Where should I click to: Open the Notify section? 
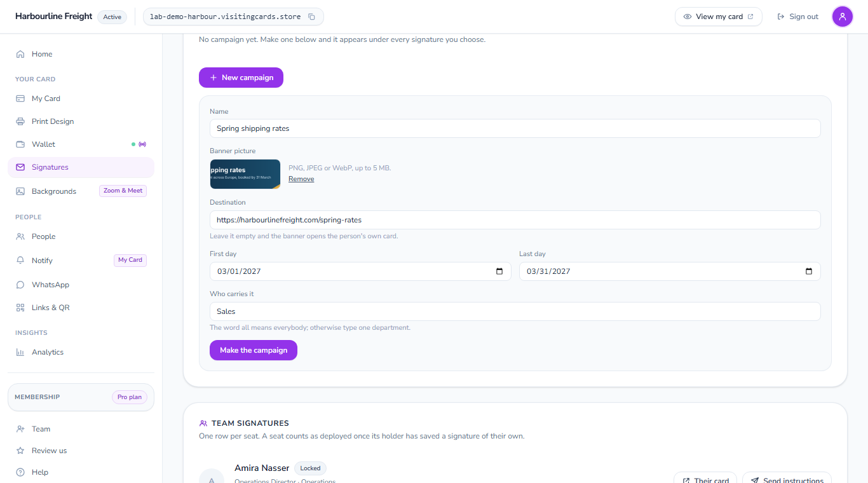point(81,261)
